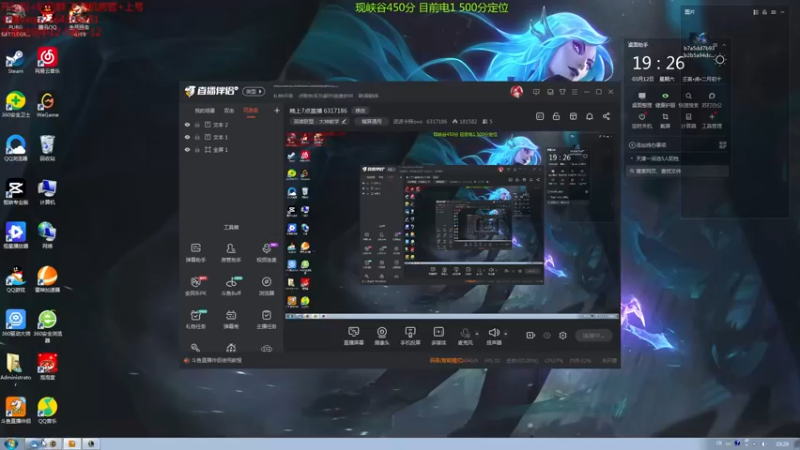Click search box in desktop assistant widget
This screenshot has height=450, width=800.
[677, 171]
